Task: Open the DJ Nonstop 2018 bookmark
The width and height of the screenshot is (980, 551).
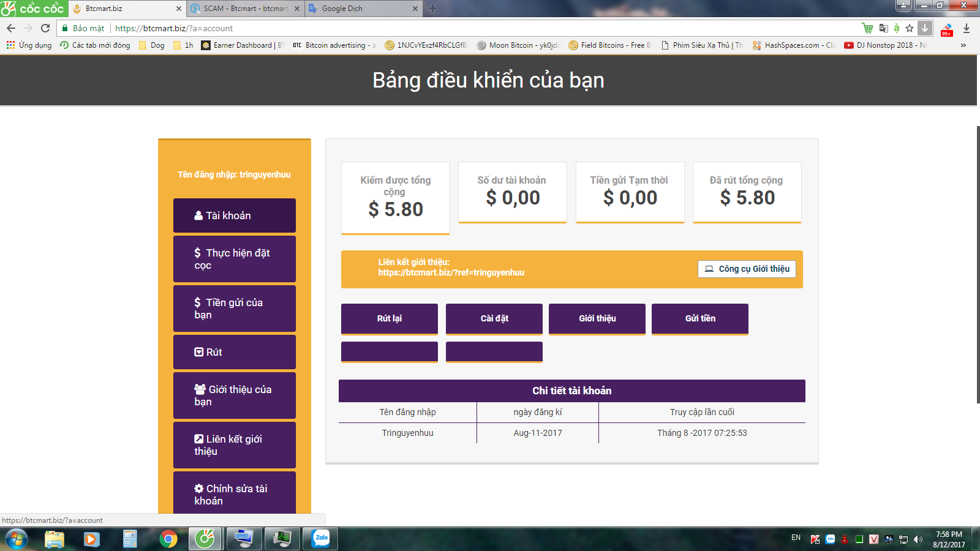Action: [886, 45]
